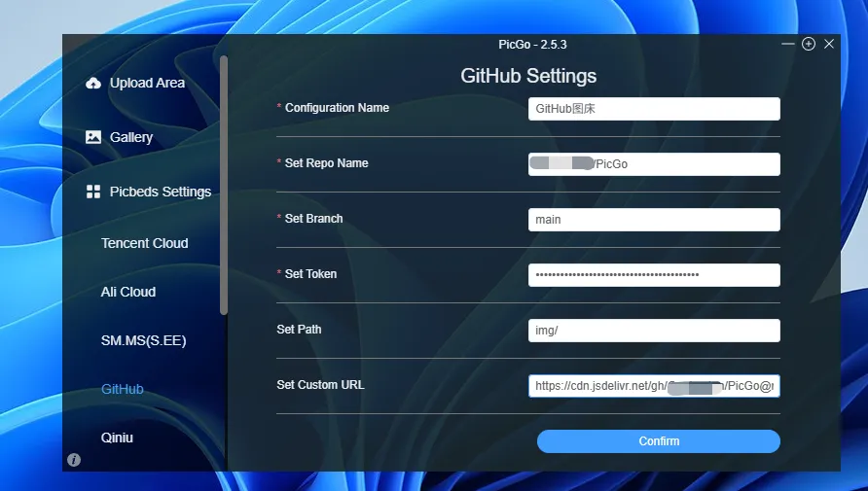Image resolution: width=868 pixels, height=491 pixels.
Task: Click the Confirm button
Action: (x=659, y=441)
